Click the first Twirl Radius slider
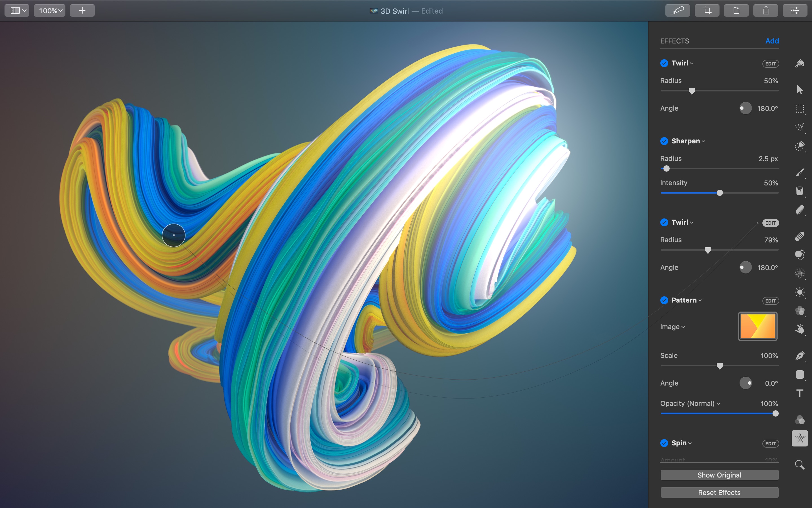812x508 pixels. coord(720,91)
